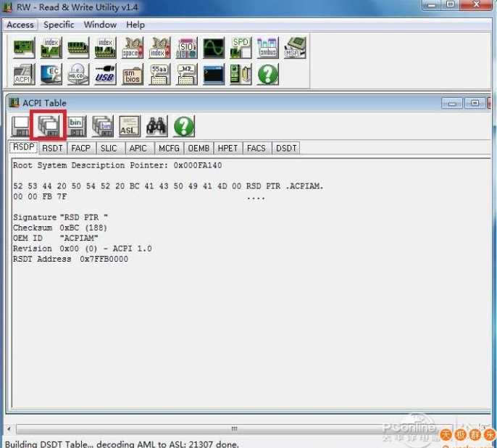
Task: Open the ACPI tables icon in main toolbar
Action: pos(24,74)
